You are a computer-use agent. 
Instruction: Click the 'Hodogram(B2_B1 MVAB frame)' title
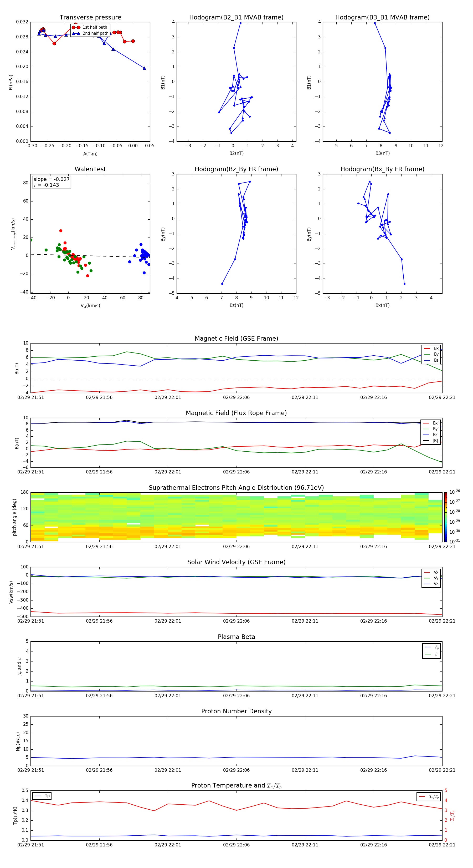coord(236,17)
